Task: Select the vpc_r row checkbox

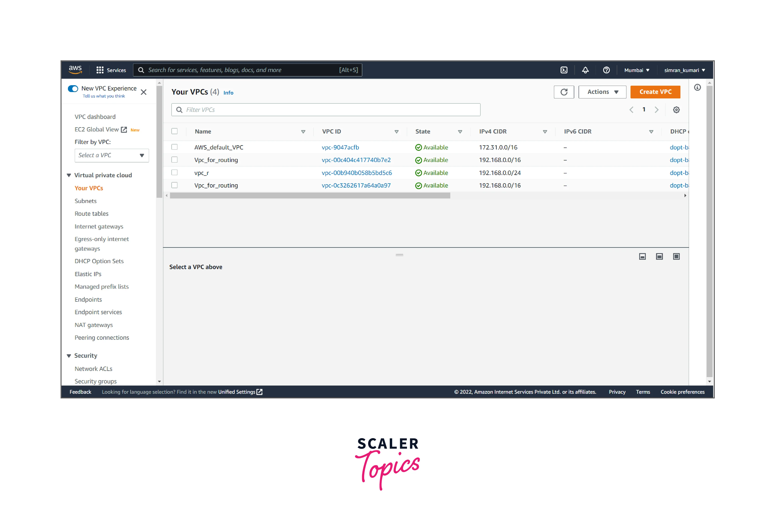Action: click(174, 172)
